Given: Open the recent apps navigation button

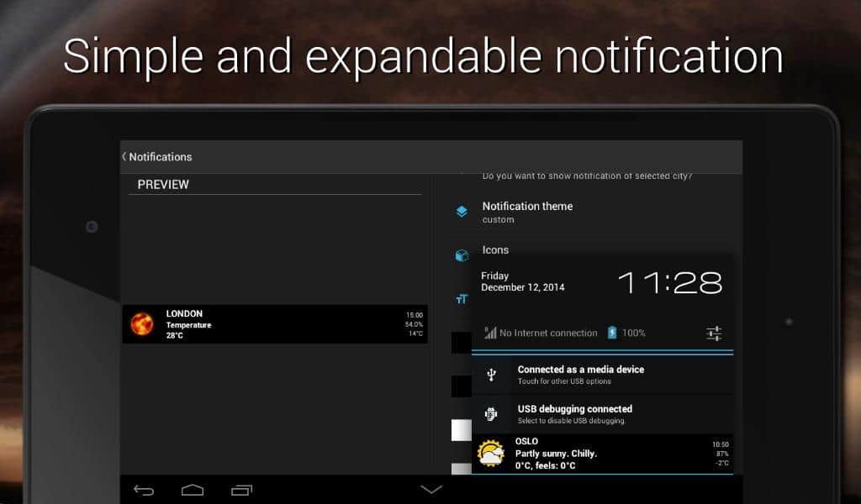Looking at the screenshot, I should coord(242,490).
